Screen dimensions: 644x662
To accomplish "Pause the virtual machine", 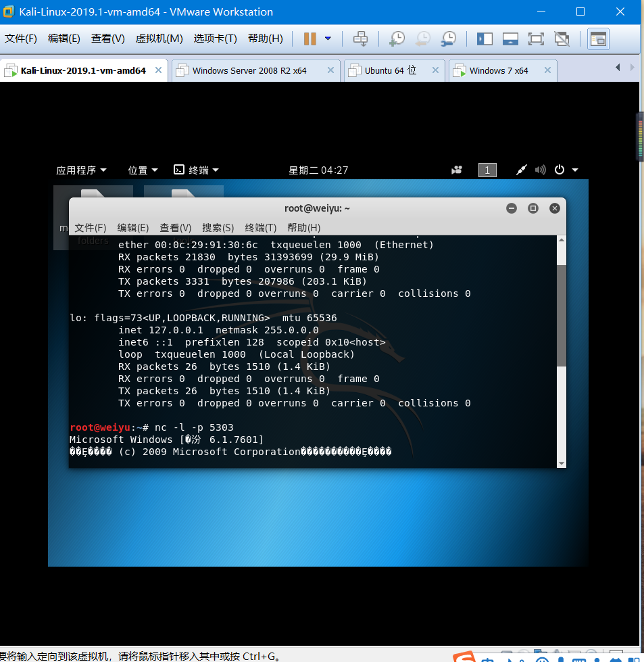I will 309,39.
